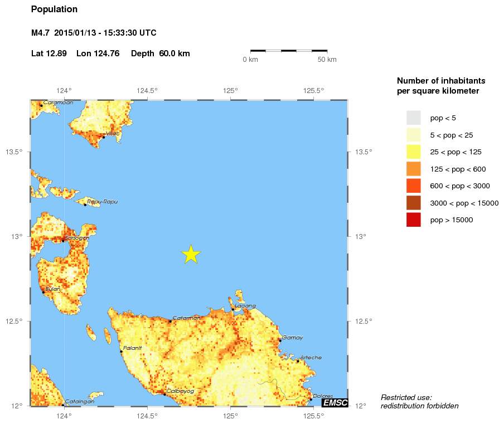The height and width of the screenshot is (424, 504).
Task: Click the Arteche town label
Action: pos(311,358)
